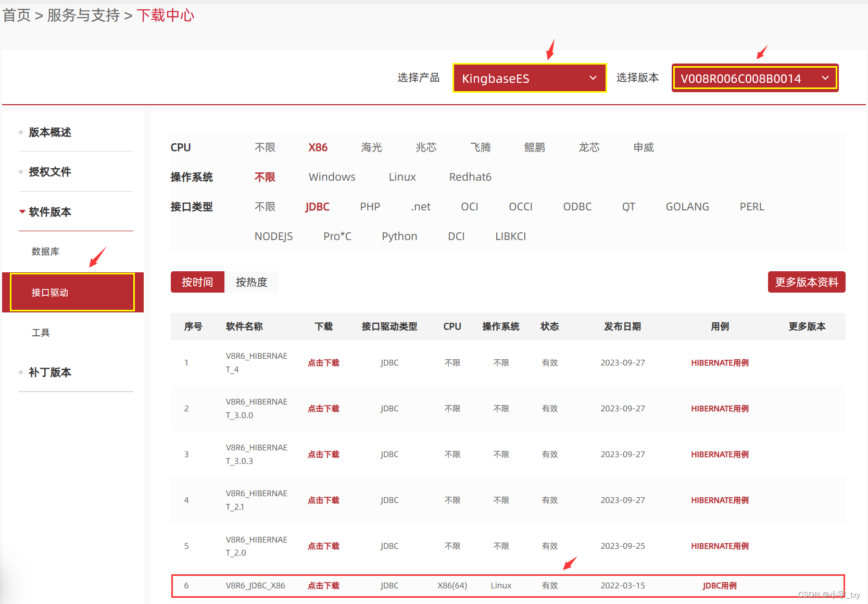Open the KingbaseES product dropdown

530,78
